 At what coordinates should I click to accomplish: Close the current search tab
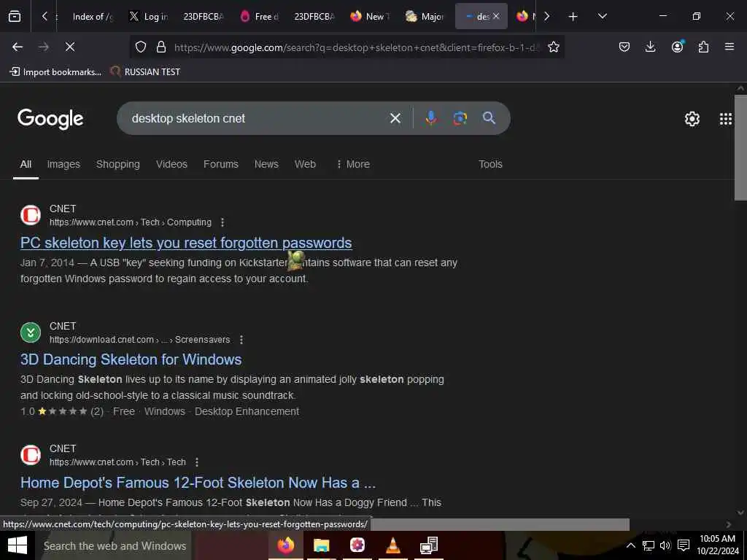click(496, 16)
